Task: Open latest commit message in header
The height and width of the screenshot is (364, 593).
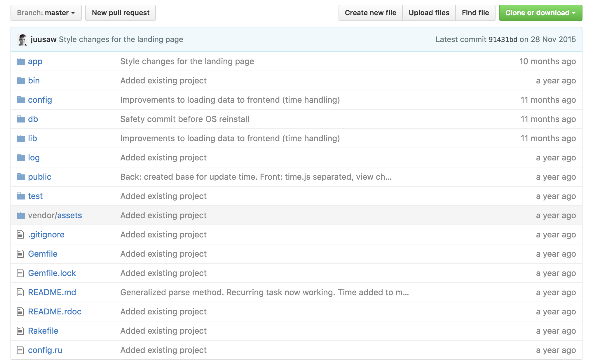Action: (x=121, y=39)
